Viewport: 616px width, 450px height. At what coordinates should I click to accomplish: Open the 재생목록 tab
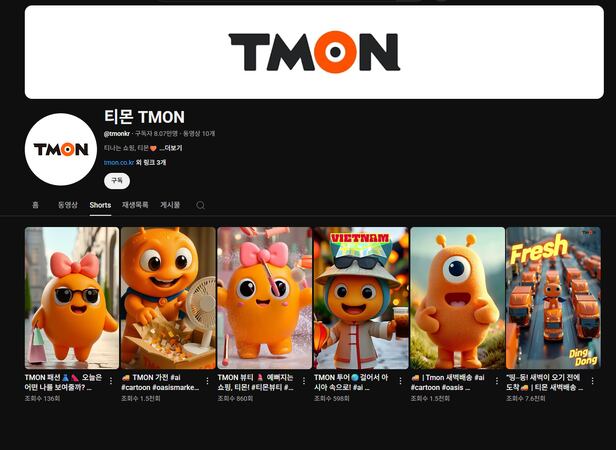[x=135, y=205]
